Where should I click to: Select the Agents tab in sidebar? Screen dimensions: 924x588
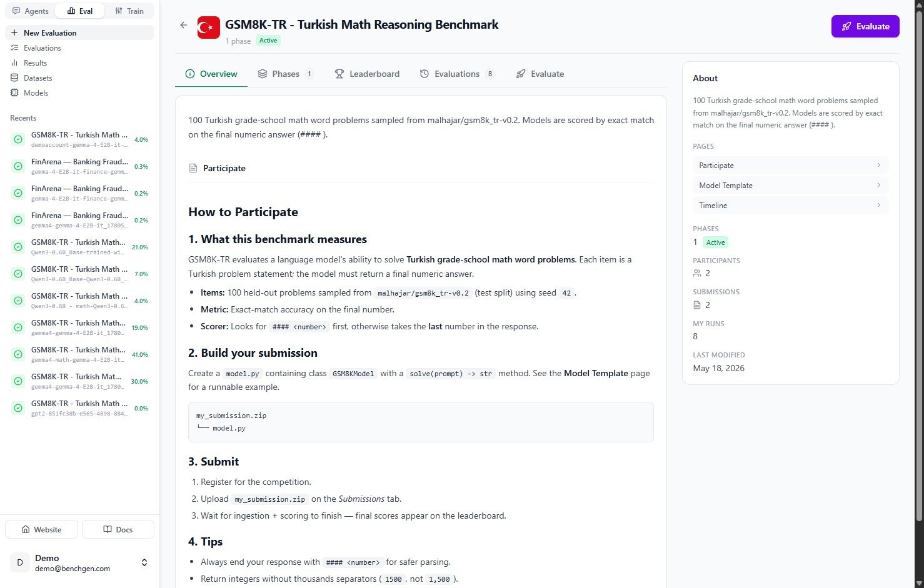click(x=31, y=11)
